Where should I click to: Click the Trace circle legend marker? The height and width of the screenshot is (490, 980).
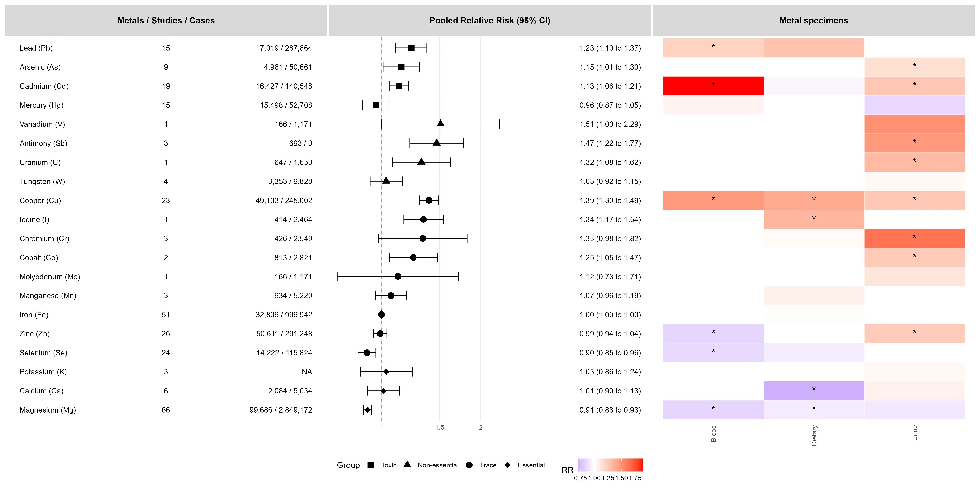(x=469, y=465)
